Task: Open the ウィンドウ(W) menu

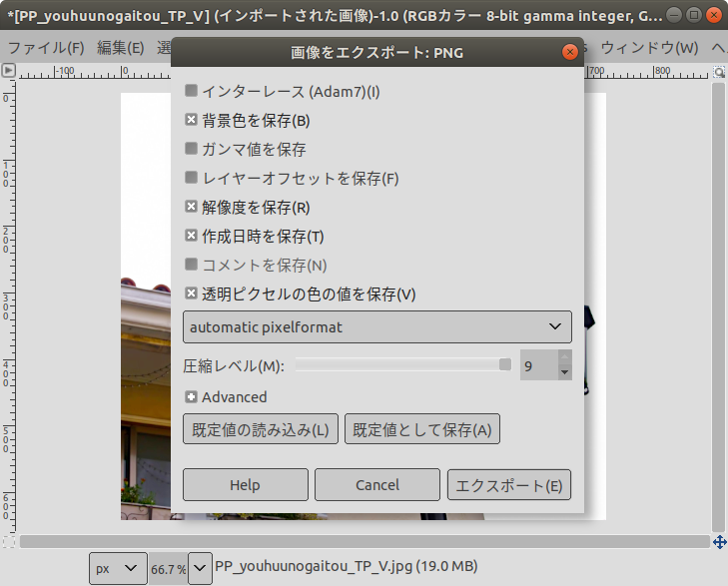Action: click(649, 48)
